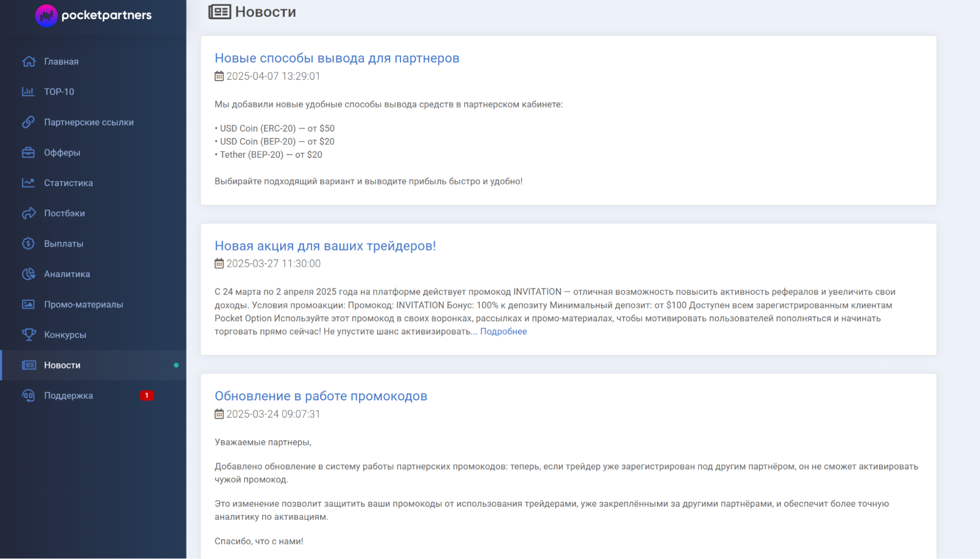Viewport: 980px width, 559px height.
Task: Open Выплаты dollar coin icon
Action: (x=28, y=244)
